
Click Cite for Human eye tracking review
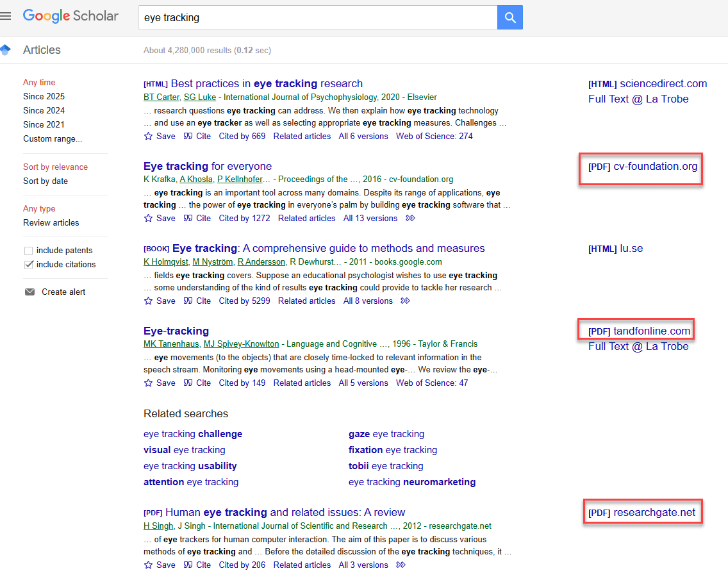(197, 565)
